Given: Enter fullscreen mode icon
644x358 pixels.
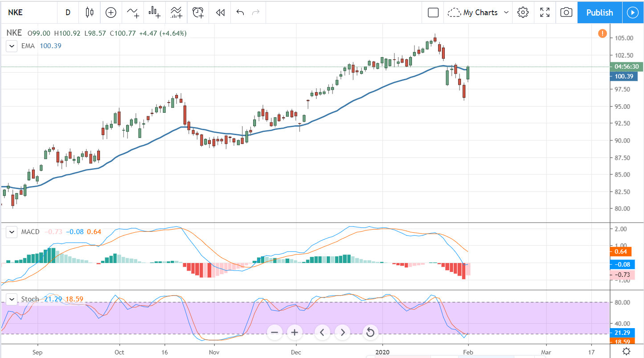Looking at the screenshot, I should point(545,12).
